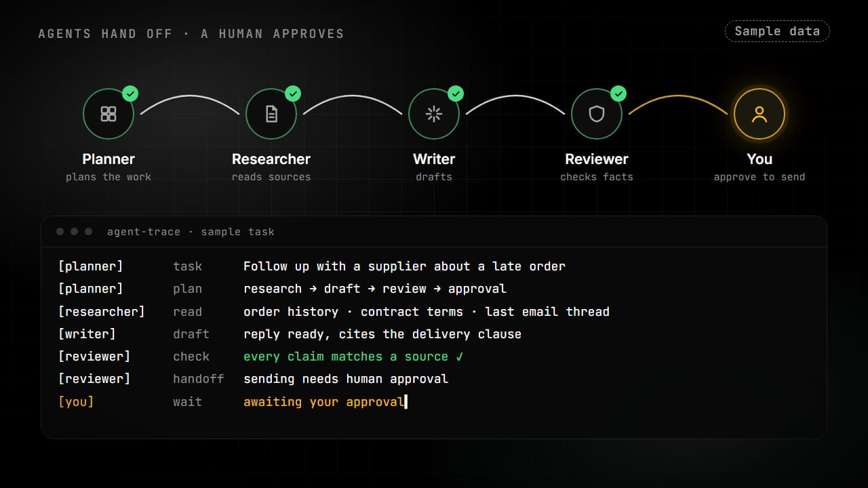This screenshot has width=868, height=488.
Task: Click the 'agent-trace · sample task' title
Action: pyautogui.click(x=191, y=232)
